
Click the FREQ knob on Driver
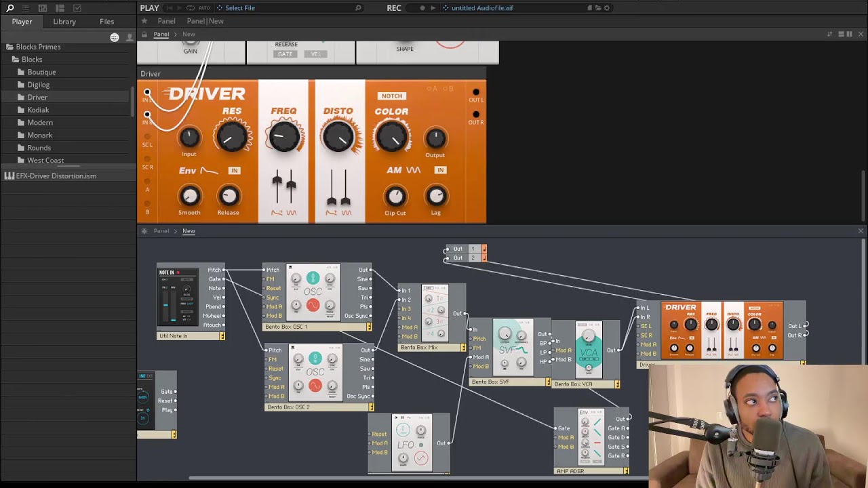pyautogui.click(x=284, y=137)
